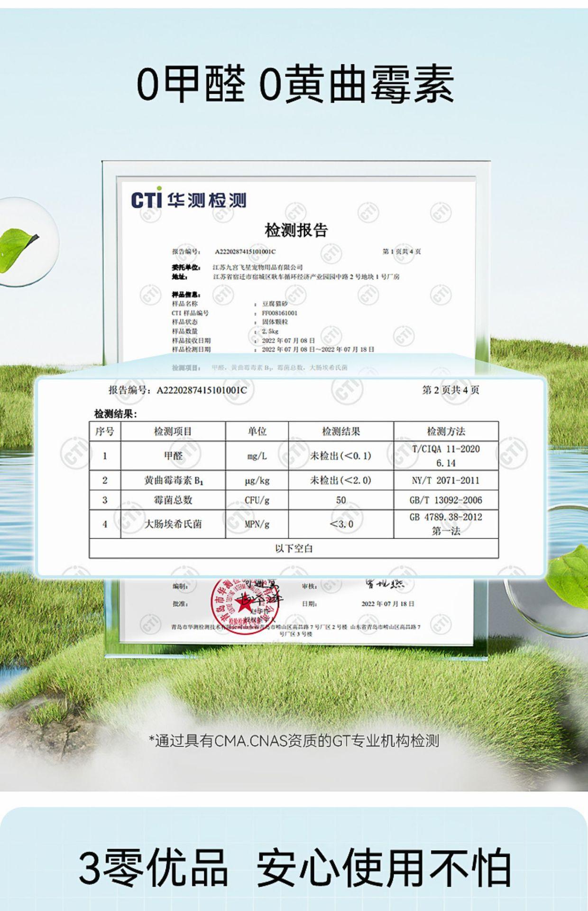This screenshot has width=588, height=911.
Task: Click the CTI 华测检测 logo
Action: coord(189,198)
